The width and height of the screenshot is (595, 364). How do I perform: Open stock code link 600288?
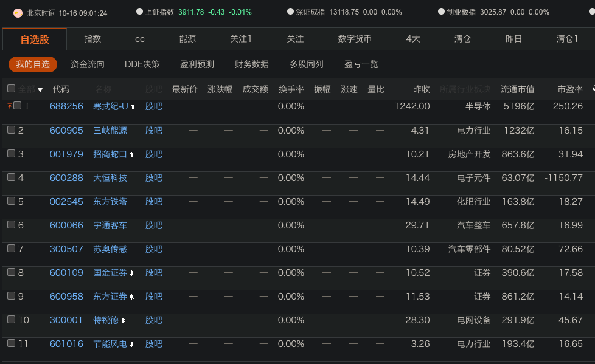pos(66,178)
